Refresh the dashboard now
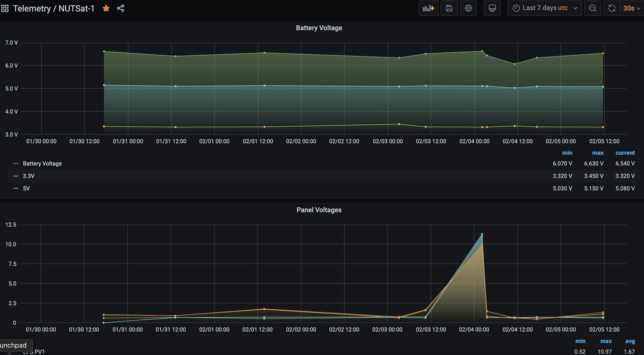Image resolution: width=644 pixels, height=355 pixels. pyautogui.click(x=611, y=8)
